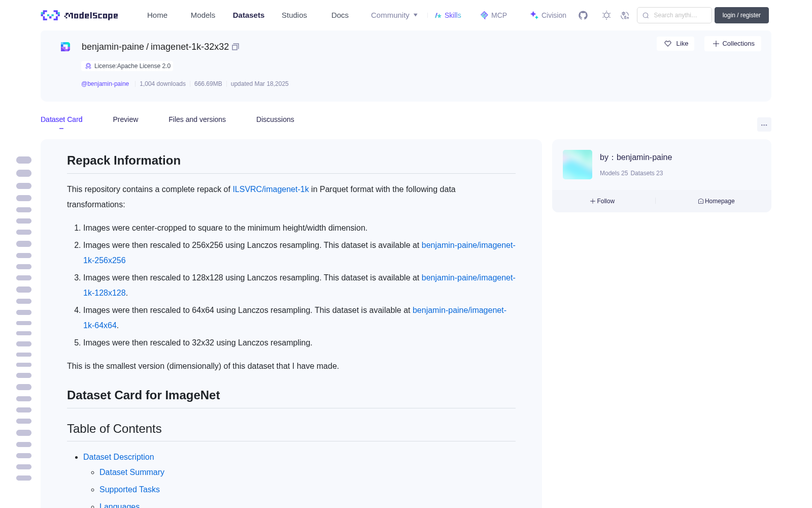Follow benjamin-paine
Viewport: 812px width, 508px height.
[602, 201]
